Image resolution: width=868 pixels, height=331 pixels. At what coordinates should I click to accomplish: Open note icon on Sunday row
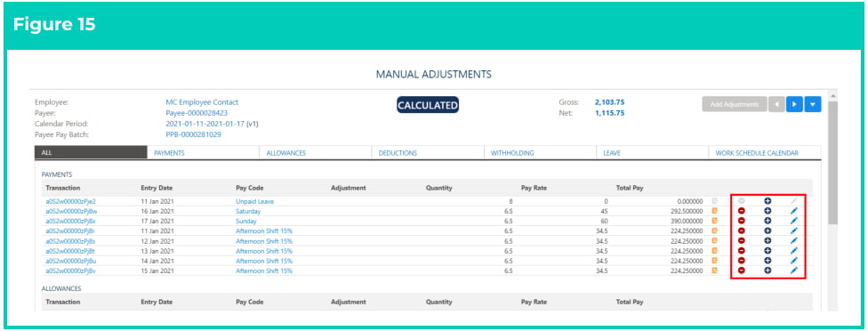point(715,222)
